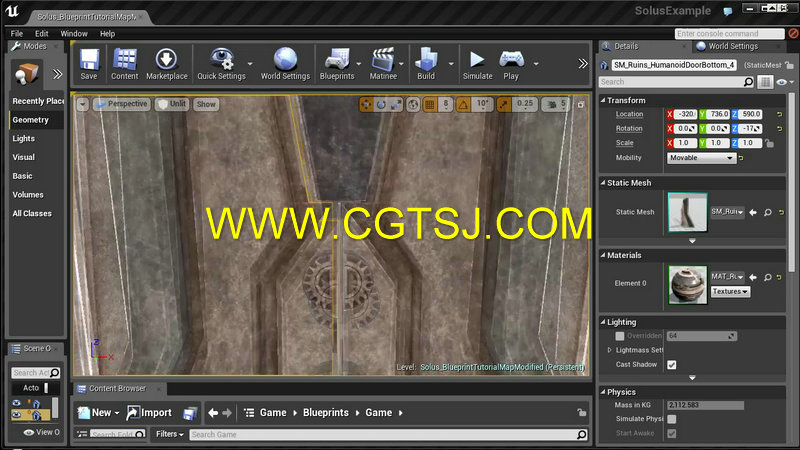Image resolution: width=800 pixels, height=450 pixels.
Task: Select the translate gizmo tool in viewport
Action: tap(366, 105)
